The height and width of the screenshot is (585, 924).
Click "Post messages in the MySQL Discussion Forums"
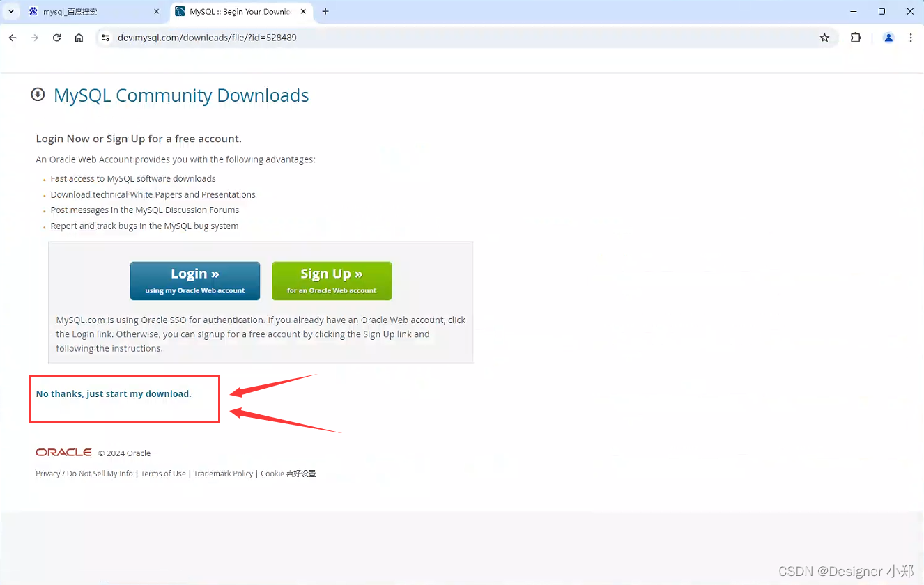[145, 210]
